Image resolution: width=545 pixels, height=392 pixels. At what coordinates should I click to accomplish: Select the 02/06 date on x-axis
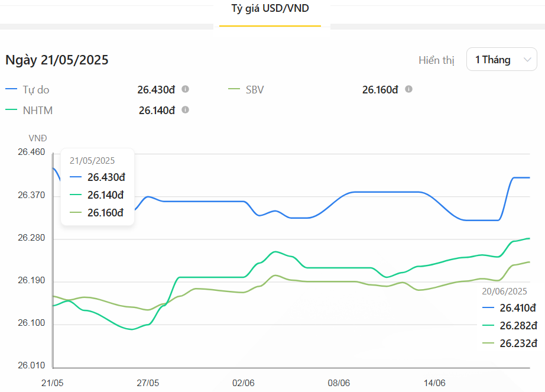[x=243, y=383]
